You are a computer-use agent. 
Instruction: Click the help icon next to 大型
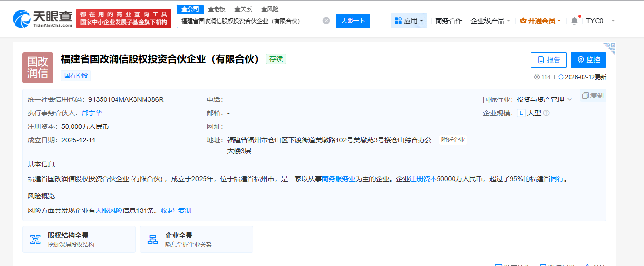coord(546,113)
